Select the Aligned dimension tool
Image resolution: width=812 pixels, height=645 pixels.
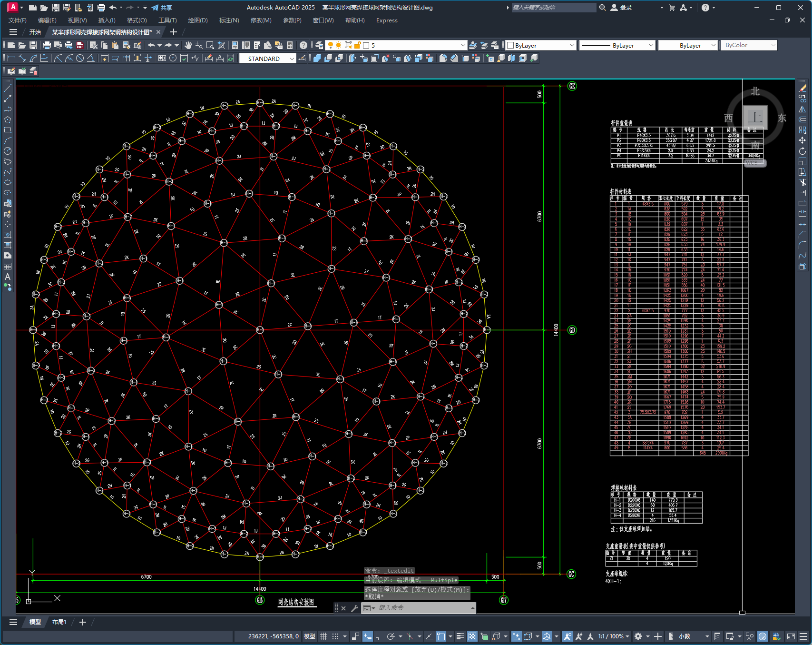[x=22, y=58]
